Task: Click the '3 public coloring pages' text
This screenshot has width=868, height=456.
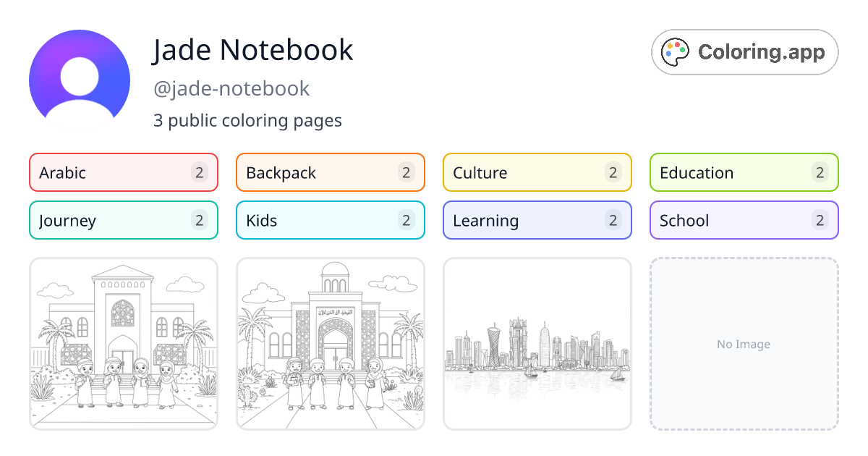Action: (x=247, y=120)
